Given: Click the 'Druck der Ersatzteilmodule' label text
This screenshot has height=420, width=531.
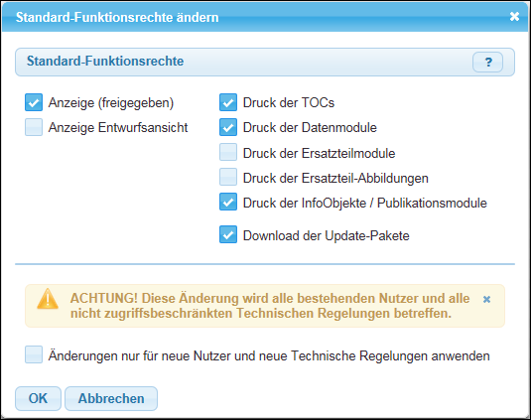Looking at the screenshot, I should 319,153.
